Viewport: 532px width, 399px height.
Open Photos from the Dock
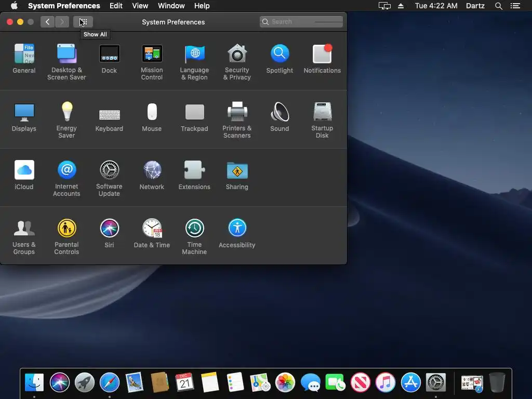[x=285, y=382]
